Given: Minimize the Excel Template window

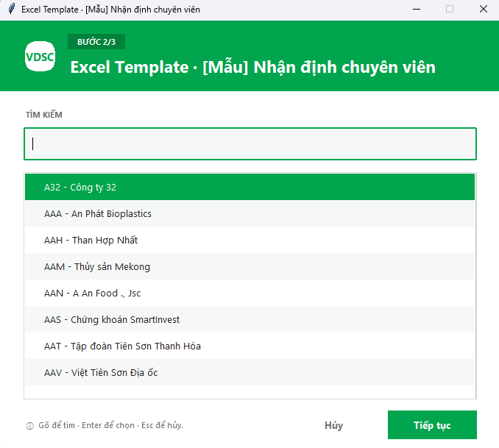Looking at the screenshot, I should point(417,10).
